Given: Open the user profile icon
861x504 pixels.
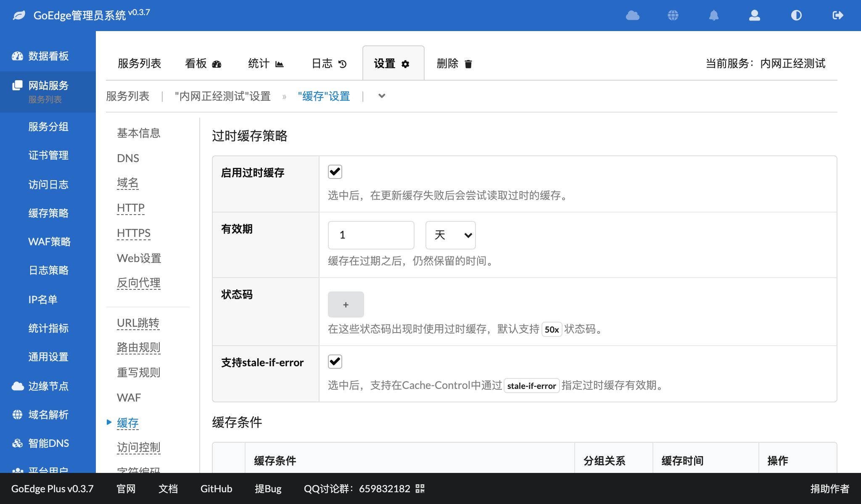Looking at the screenshot, I should pos(755,16).
